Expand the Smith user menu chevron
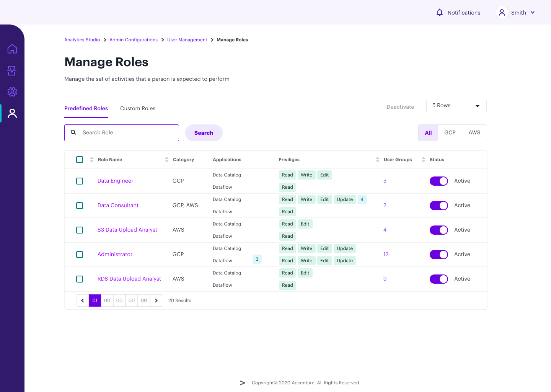The width and height of the screenshot is (551, 392). click(533, 13)
